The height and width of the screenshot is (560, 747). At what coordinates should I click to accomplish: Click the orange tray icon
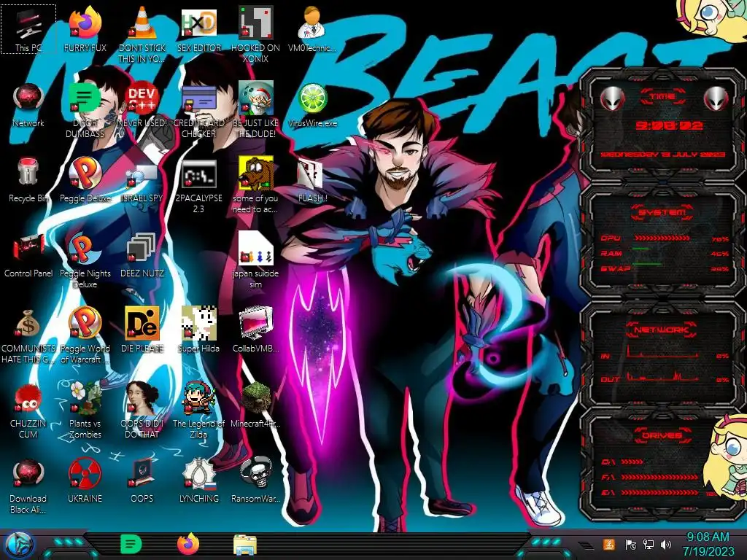click(x=609, y=544)
